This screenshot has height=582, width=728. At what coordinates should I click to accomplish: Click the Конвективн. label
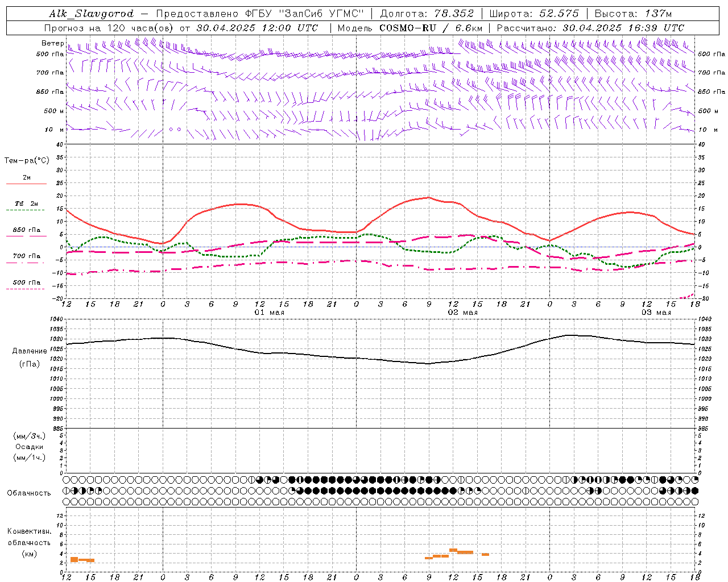click(29, 531)
